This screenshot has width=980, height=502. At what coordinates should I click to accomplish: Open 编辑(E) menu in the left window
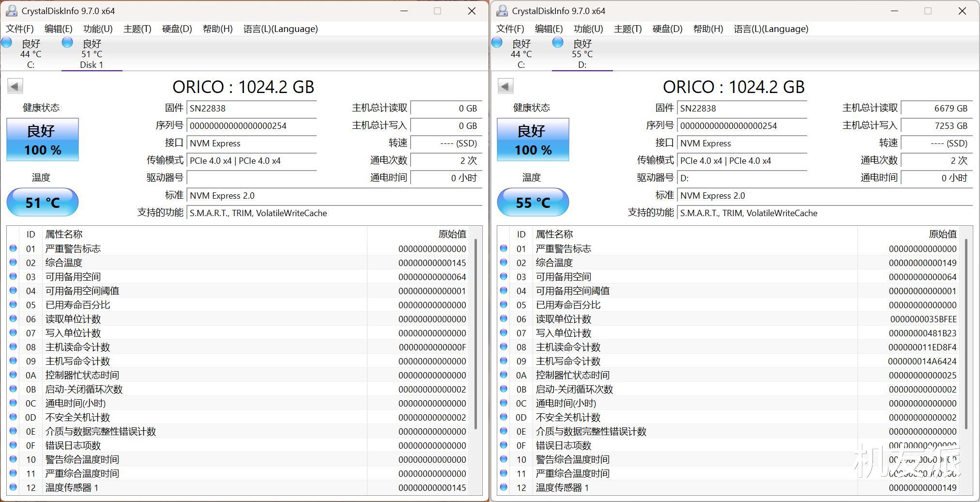59,29
